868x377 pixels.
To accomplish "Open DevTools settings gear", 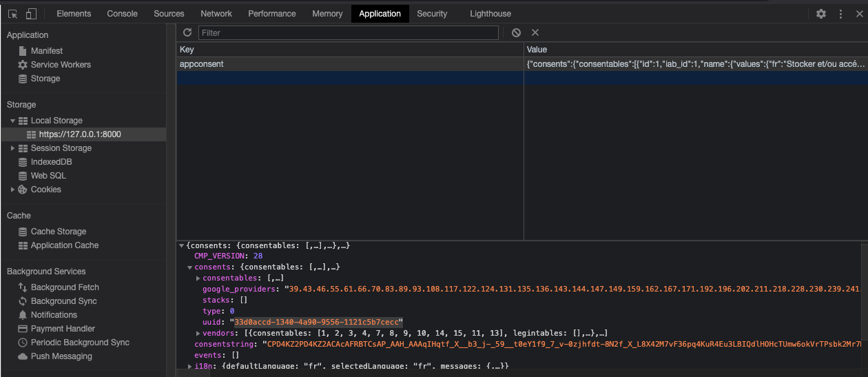I will (x=820, y=14).
